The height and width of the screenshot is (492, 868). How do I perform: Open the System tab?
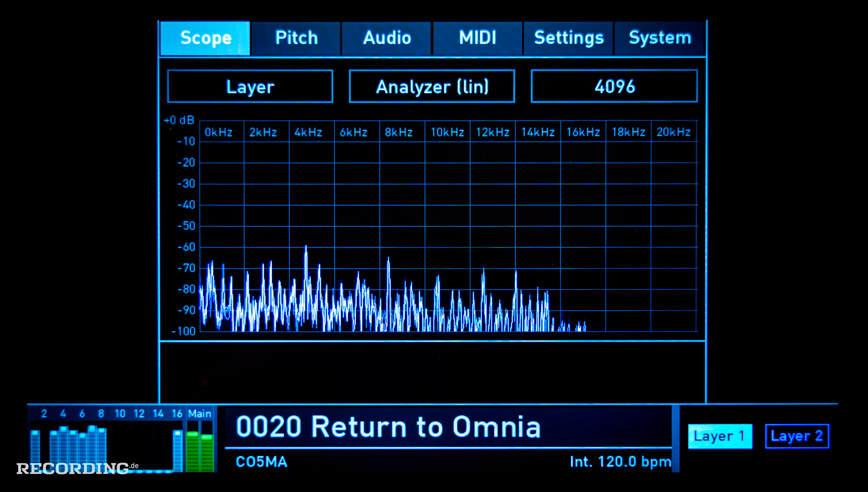click(x=660, y=38)
